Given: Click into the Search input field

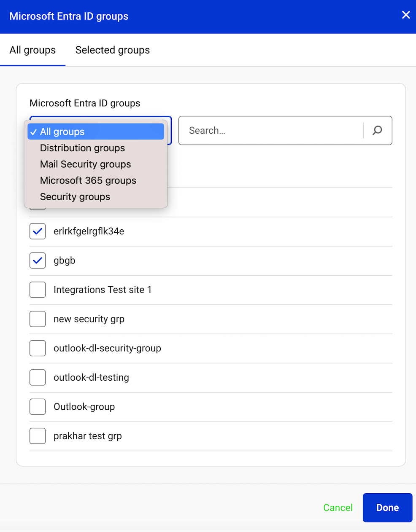Looking at the screenshot, I should [270, 131].
